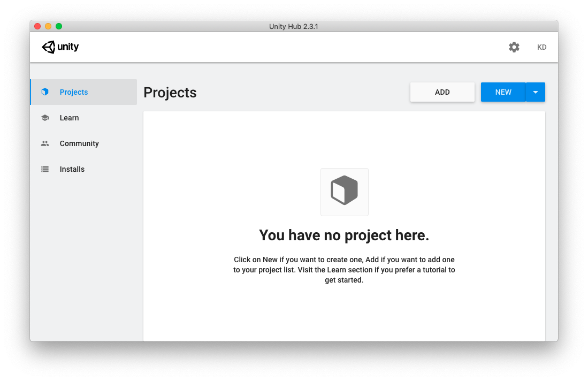Switch to the Learn section
This screenshot has height=381, width=588.
[69, 118]
